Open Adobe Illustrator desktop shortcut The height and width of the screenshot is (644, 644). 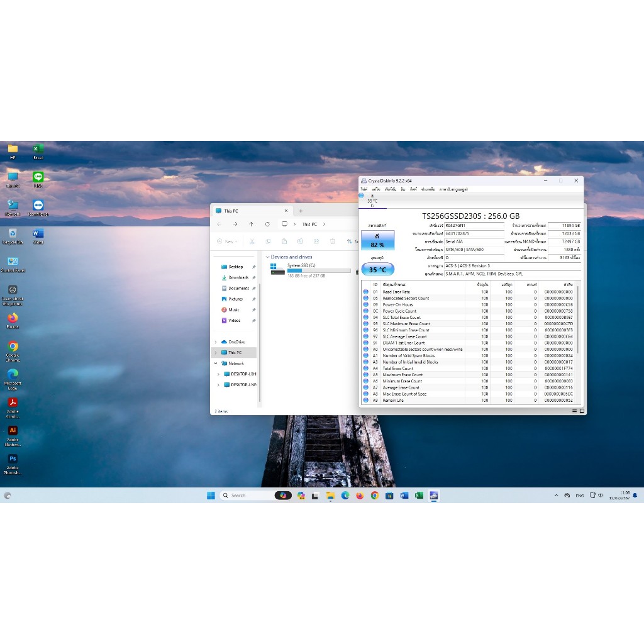tap(13, 431)
